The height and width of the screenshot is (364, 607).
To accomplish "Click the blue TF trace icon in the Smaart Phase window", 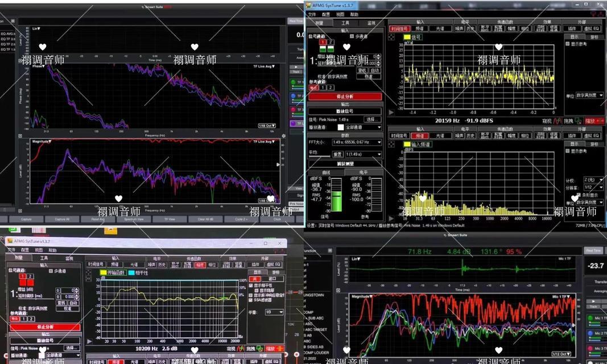I will pyautogui.click(x=294, y=96).
